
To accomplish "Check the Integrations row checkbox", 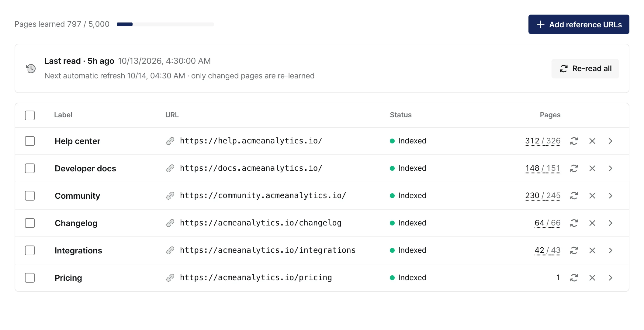I will 30,250.
